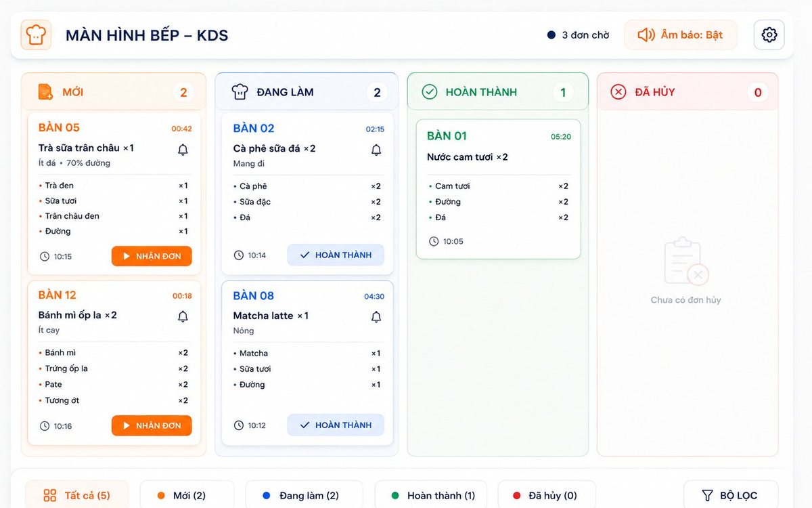Accept BÀN 05 order with NHẬN ĐƠN

[x=152, y=256]
